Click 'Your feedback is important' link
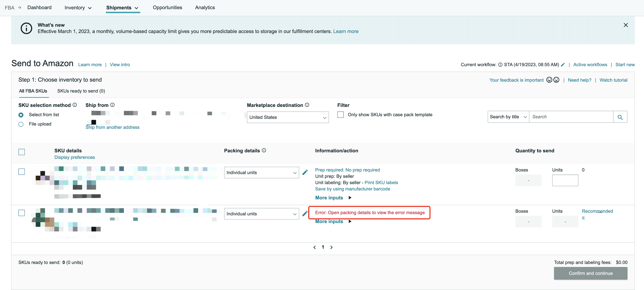644x290 pixels. click(516, 80)
